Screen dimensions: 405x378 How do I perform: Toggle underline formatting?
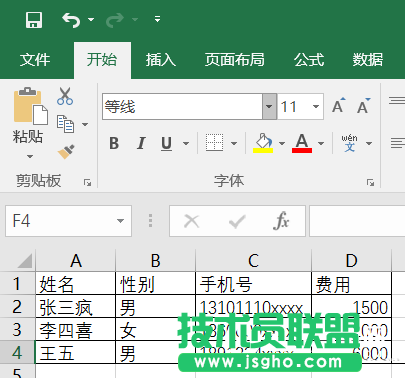(x=166, y=144)
